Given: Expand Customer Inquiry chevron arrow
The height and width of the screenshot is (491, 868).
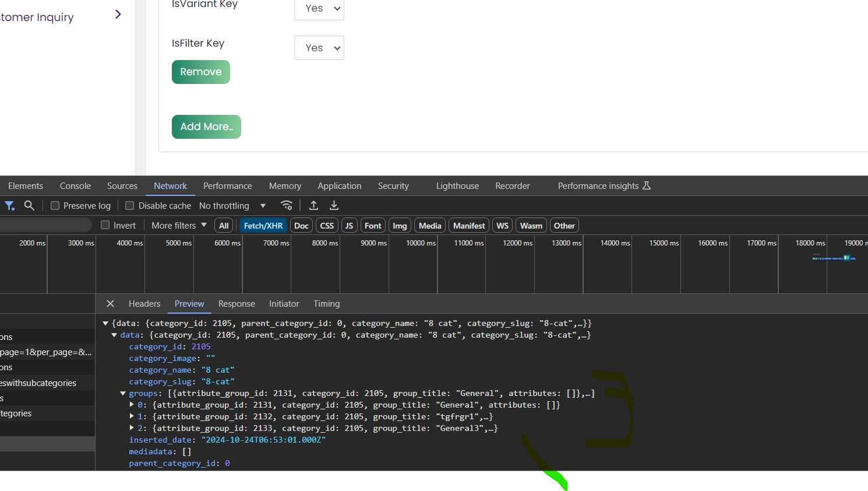Looking at the screenshot, I should 118,14.
